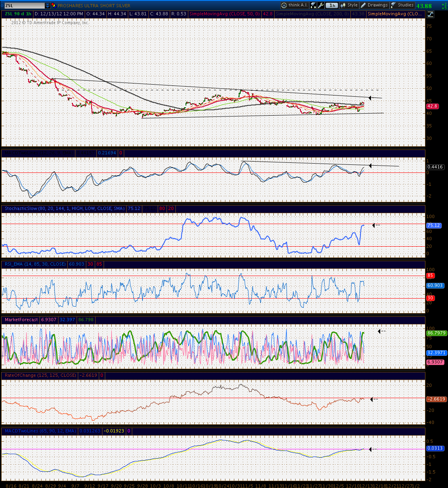This screenshot has width=448, height=488.
Task: Click the last price 43.88 in header
Action: coord(424,6)
